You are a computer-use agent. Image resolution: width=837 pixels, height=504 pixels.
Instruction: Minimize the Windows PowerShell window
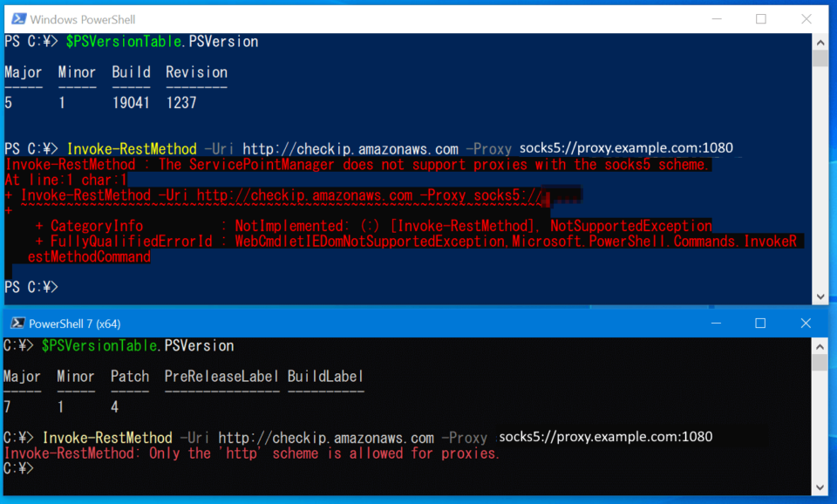[717, 18]
